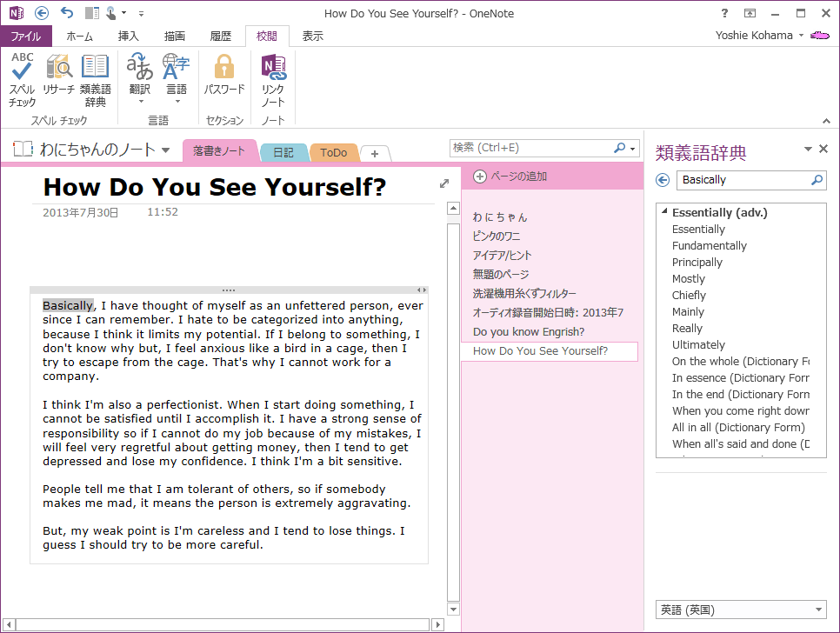Click the vertical scrollbar up arrow
Image resolution: width=840 pixels, height=633 pixels.
click(x=453, y=209)
